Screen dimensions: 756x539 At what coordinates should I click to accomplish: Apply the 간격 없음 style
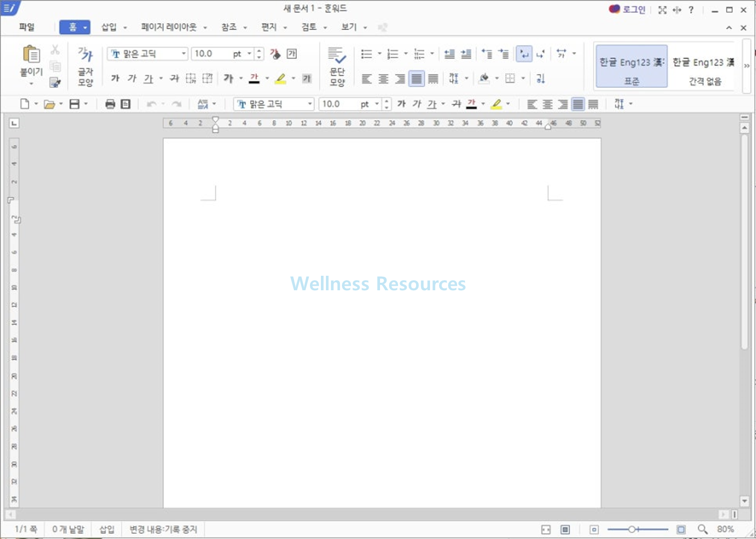coord(704,66)
